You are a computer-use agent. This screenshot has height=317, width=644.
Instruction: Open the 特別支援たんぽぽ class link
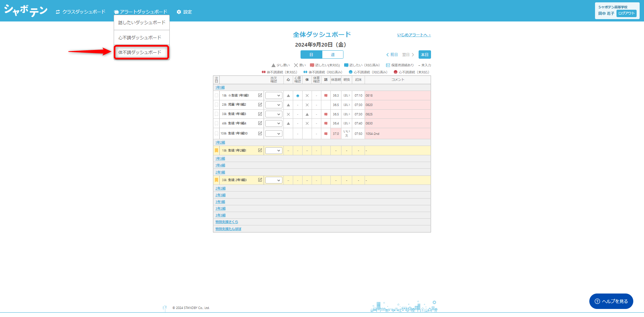(x=228, y=229)
